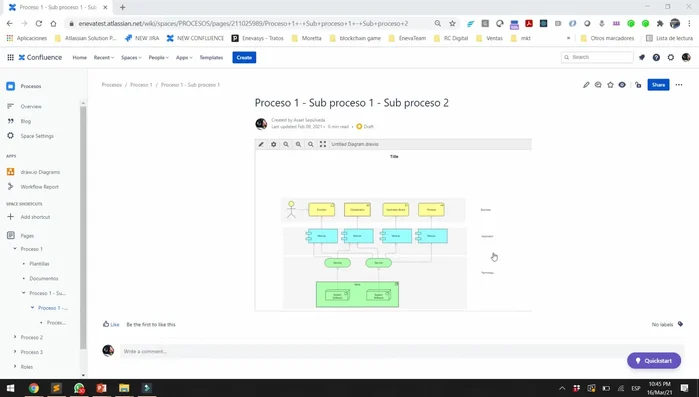
Task: Open Plantillas page in tree
Action: [39, 264]
